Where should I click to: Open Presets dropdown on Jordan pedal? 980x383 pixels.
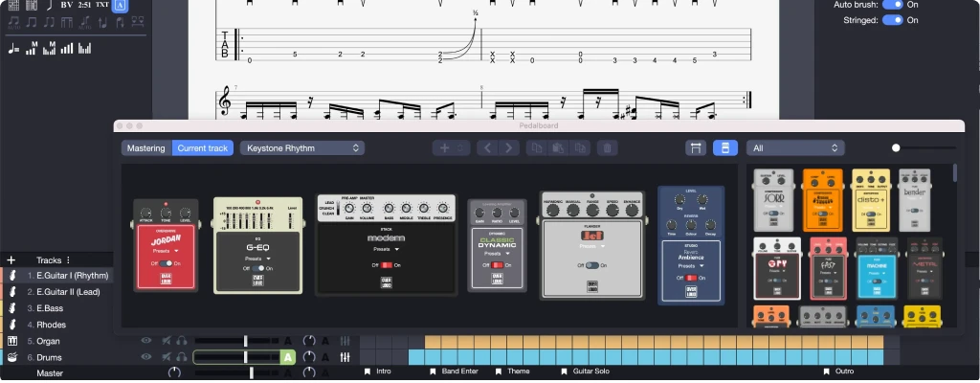point(165,250)
